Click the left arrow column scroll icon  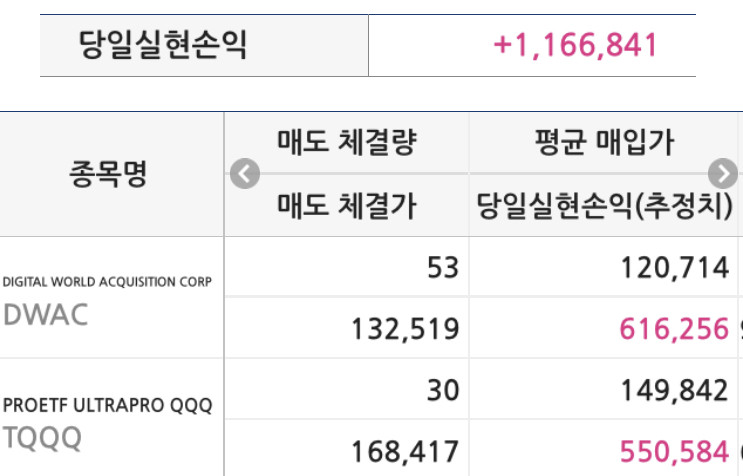click(x=245, y=173)
